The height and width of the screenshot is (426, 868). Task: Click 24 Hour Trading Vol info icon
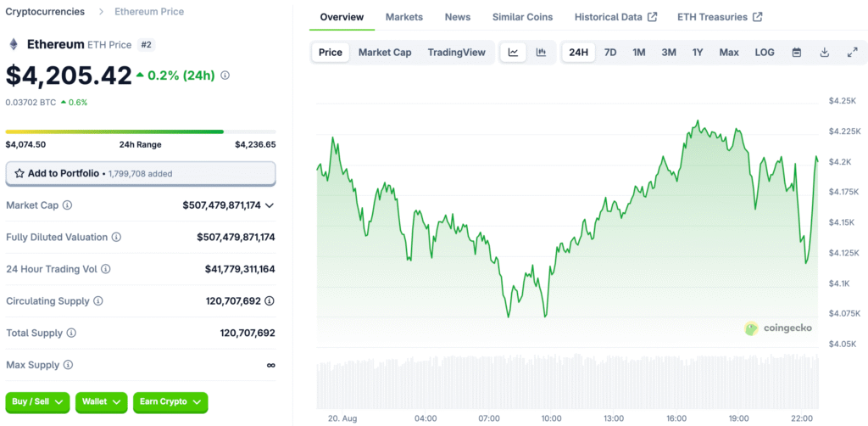[105, 269]
